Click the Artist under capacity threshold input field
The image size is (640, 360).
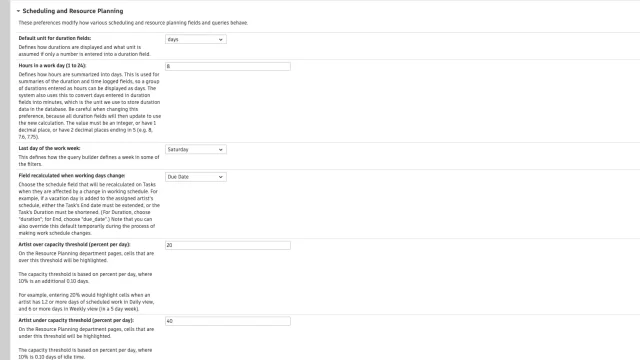click(228, 321)
